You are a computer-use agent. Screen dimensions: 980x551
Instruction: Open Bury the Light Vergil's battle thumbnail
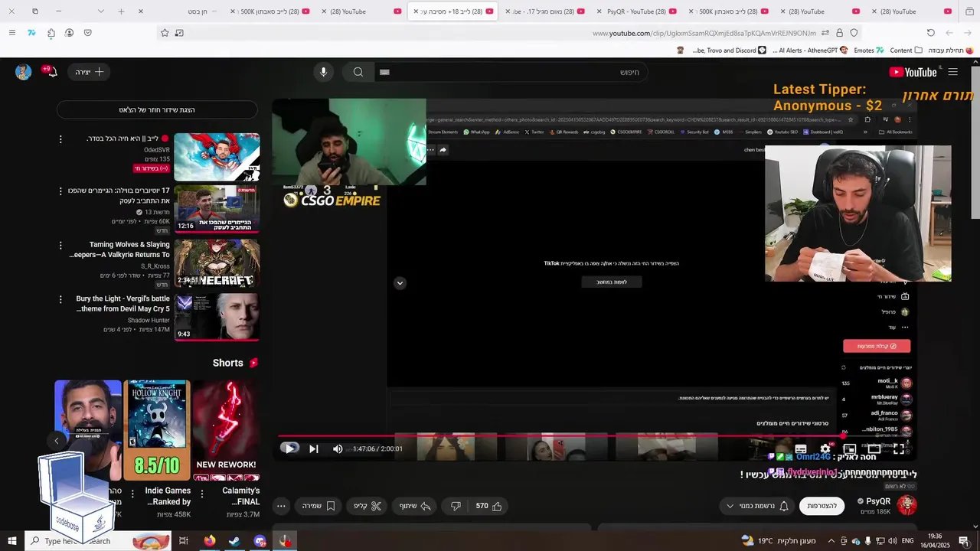217,317
